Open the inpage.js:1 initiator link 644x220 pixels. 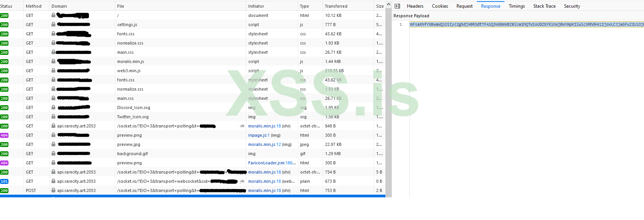[259, 135]
